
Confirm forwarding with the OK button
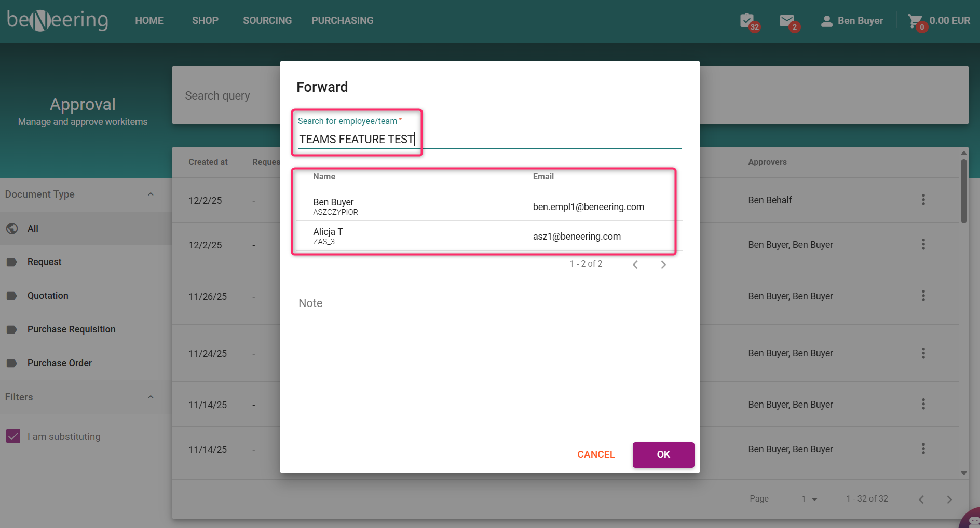click(663, 455)
